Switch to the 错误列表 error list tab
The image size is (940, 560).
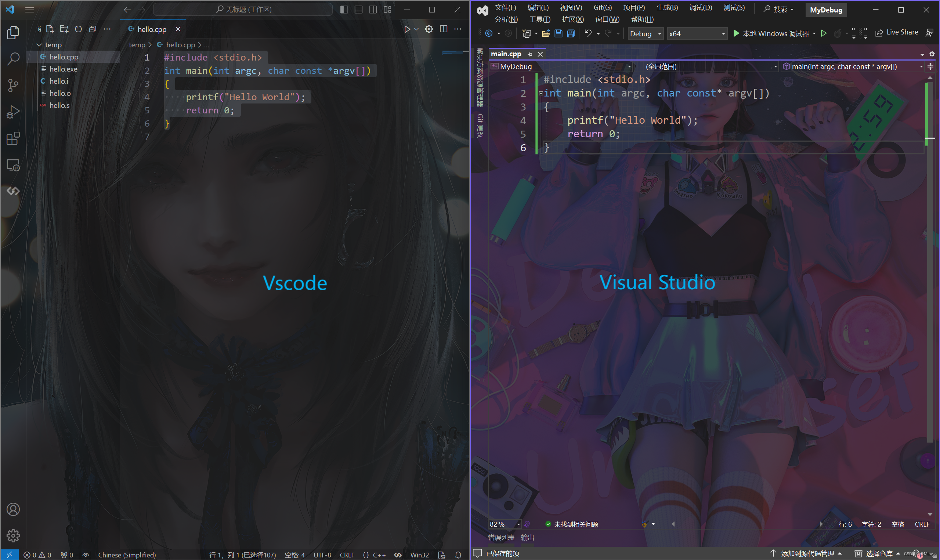501,537
